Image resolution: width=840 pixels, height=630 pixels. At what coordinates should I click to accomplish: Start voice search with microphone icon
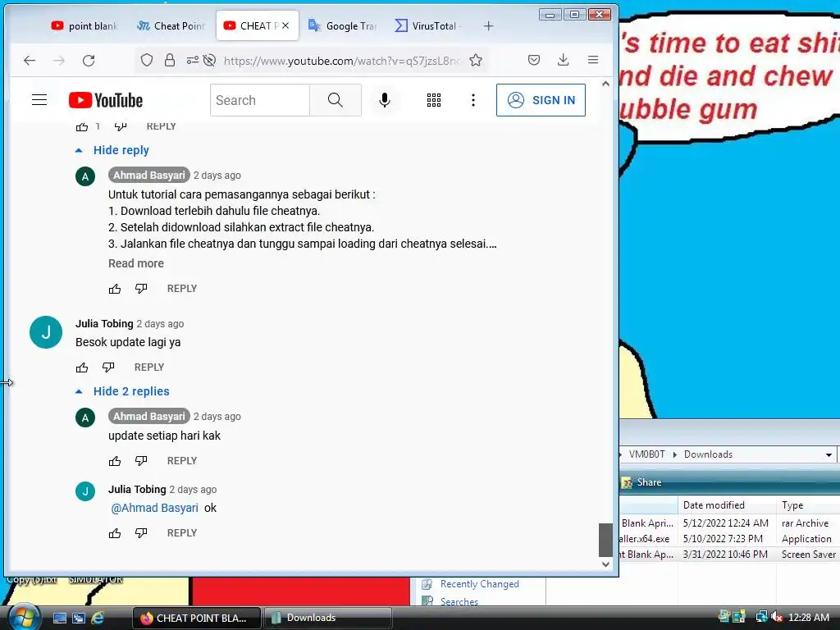[384, 100]
